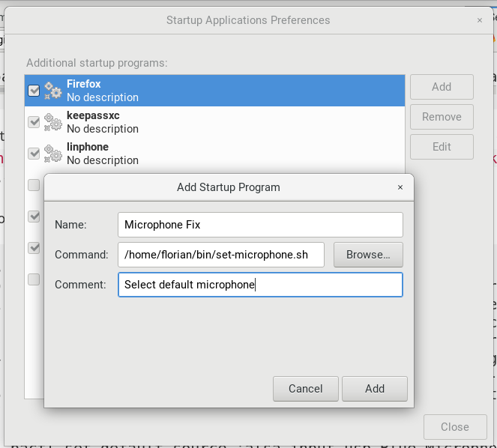Click Add button above the Remove button
This screenshot has width=497, height=448.
click(x=442, y=87)
